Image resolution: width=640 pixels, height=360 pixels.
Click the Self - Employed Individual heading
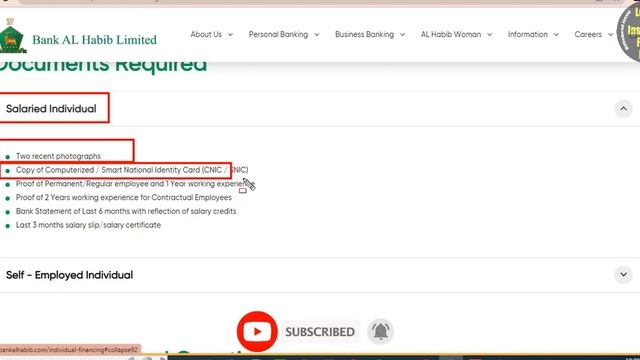(x=69, y=275)
